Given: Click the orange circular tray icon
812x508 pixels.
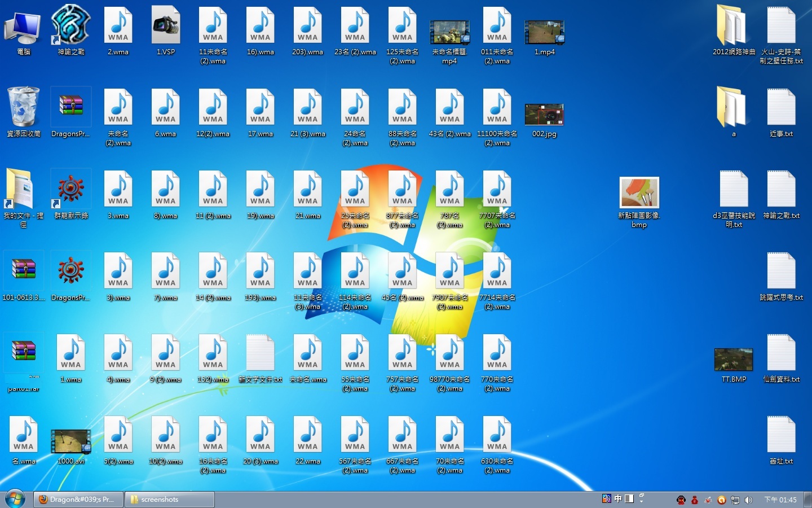Looking at the screenshot, I should [x=722, y=500].
